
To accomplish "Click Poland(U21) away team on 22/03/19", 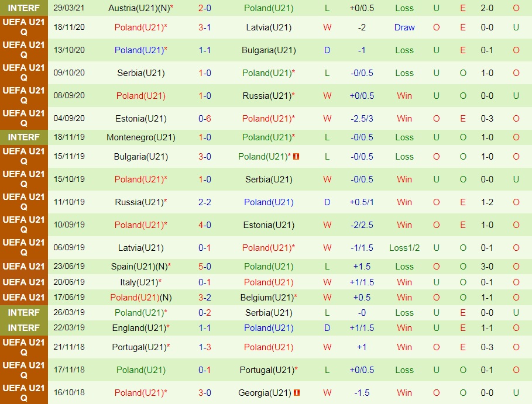I will click(269, 328).
